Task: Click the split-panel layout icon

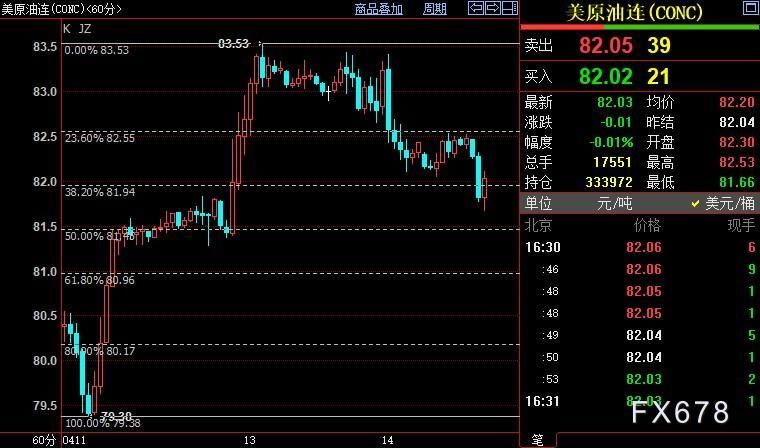Action: click(509, 8)
